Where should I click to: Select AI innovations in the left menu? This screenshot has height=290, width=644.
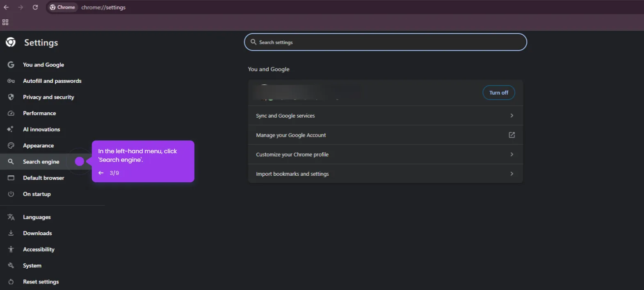41,129
